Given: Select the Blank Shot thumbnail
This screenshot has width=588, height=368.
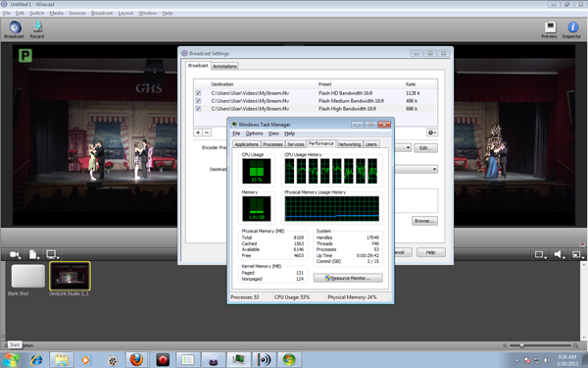Looking at the screenshot, I should coord(28,277).
